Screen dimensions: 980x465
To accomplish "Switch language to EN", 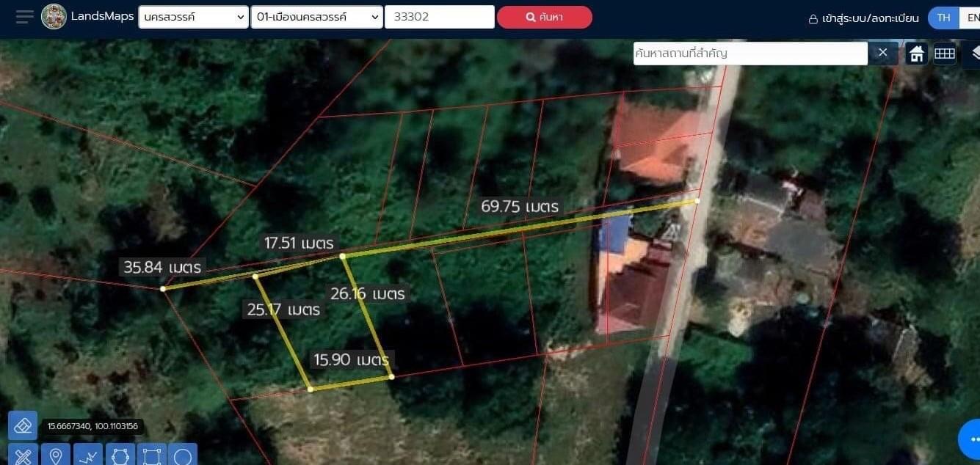I will [x=972, y=18].
